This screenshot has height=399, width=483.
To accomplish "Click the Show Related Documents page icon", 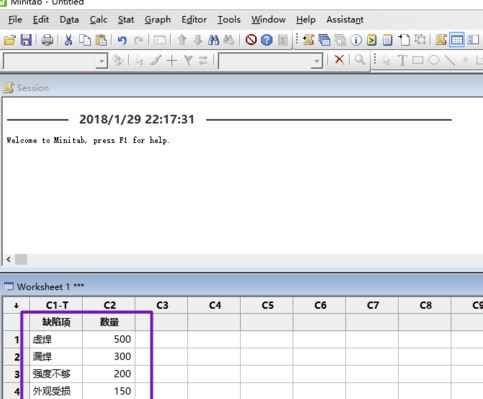I will pos(404,40).
